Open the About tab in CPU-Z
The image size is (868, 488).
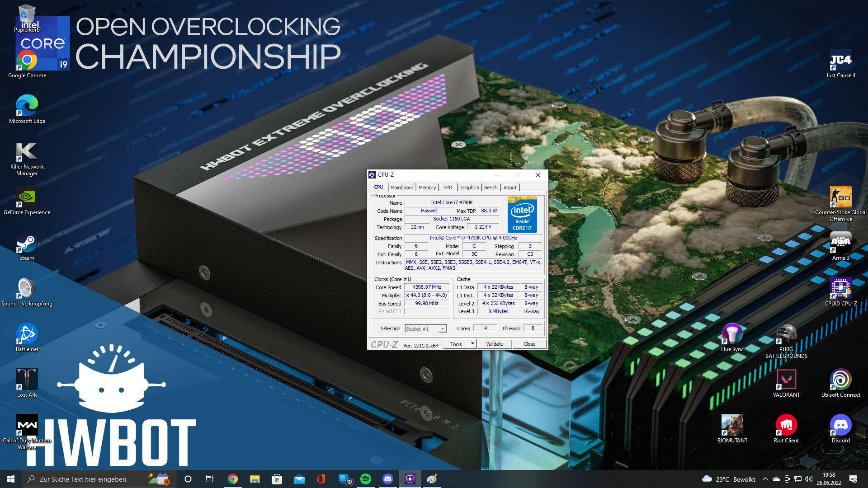(510, 188)
